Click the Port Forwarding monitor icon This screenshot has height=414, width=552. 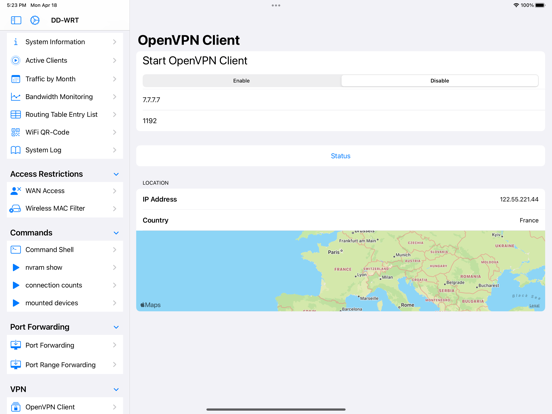[x=15, y=345]
